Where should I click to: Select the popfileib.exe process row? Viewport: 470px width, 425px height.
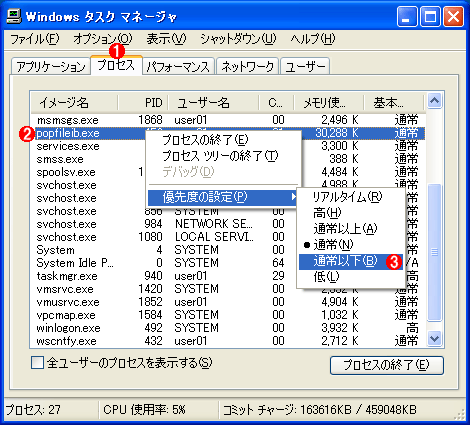(x=228, y=133)
